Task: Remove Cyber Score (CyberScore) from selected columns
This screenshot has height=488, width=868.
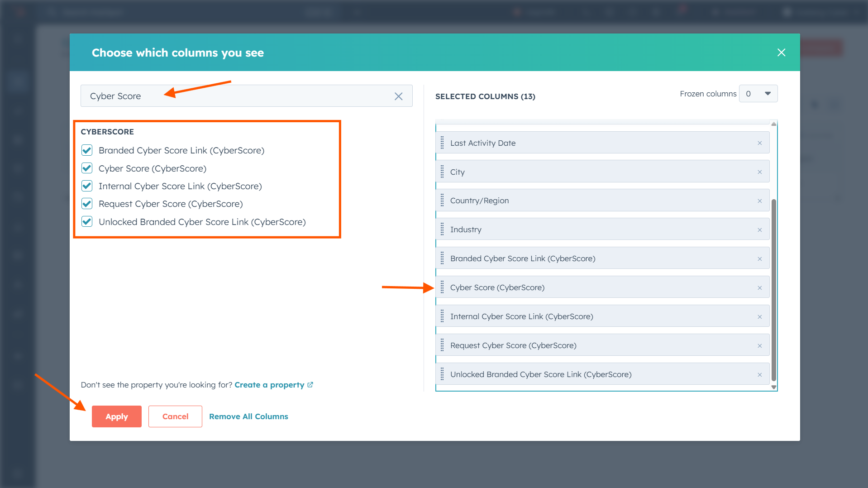Action: point(760,288)
